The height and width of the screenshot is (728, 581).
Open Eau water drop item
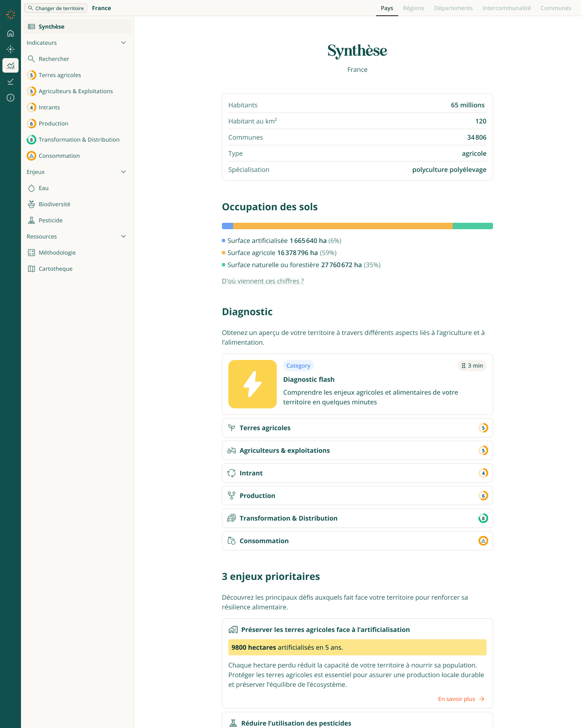(x=44, y=188)
